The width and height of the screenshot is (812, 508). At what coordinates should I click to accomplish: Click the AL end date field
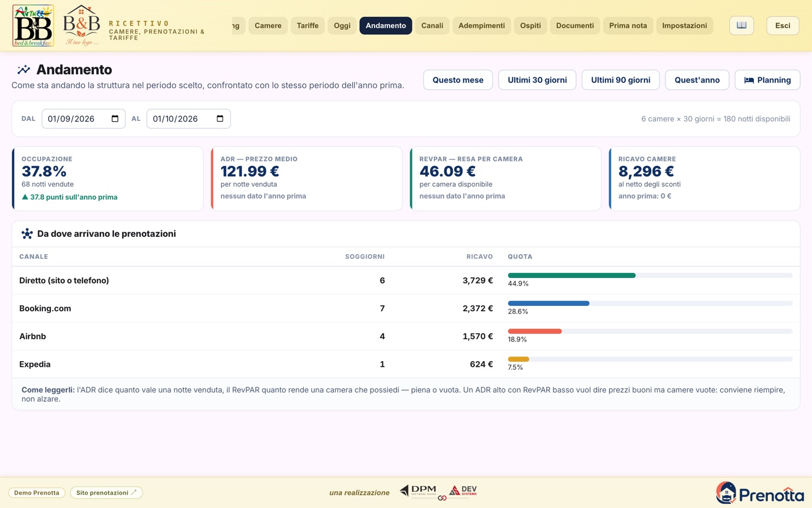pyautogui.click(x=188, y=118)
